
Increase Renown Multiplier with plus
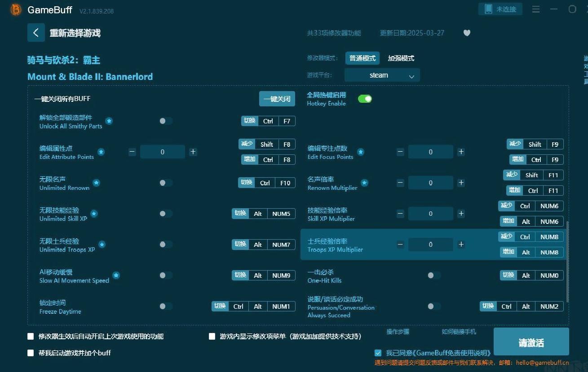[x=461, y=183]
